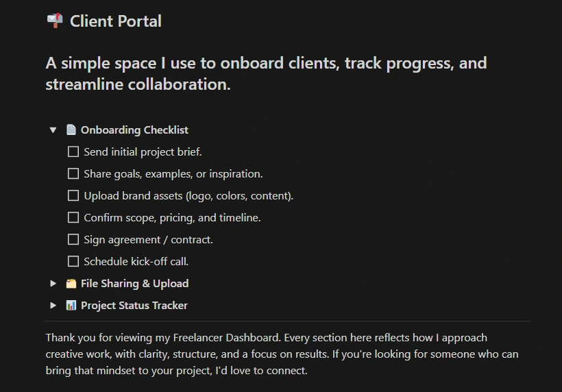The width and height of the screenshot is (562, 392).
Task: Tick the Sign agreement / contract checkbox
Action: [73, 239]
